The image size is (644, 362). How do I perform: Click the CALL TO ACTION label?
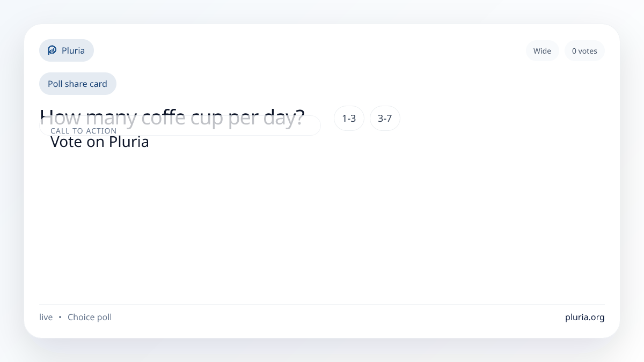[83, 131]
